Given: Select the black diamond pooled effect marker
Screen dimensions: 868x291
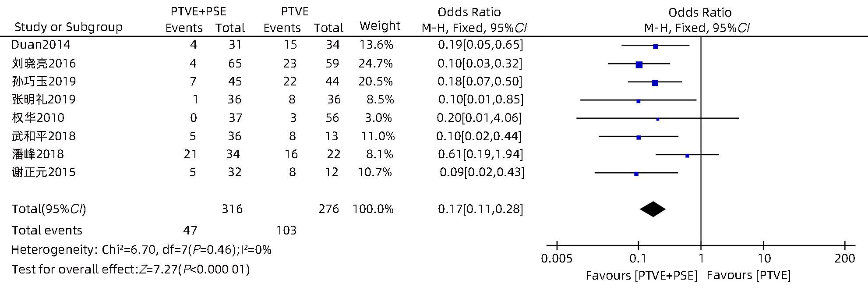Looking at the screenshot, I should click(653, 209).
